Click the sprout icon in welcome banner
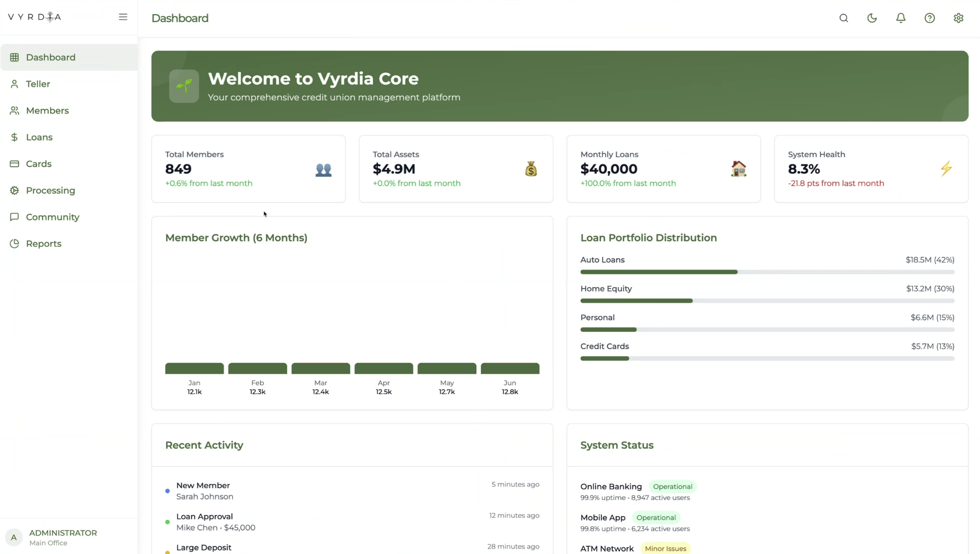 coord(184,86)
